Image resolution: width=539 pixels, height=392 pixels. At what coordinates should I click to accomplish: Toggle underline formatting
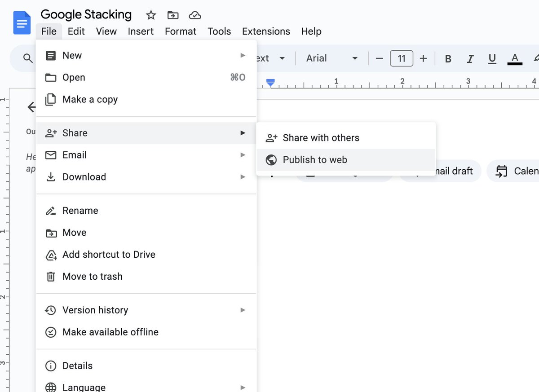click(x=492, y=58)
